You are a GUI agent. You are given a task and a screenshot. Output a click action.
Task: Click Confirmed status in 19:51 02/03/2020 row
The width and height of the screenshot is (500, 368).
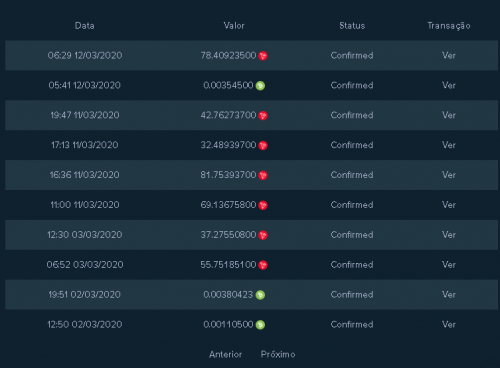[352, 294]
